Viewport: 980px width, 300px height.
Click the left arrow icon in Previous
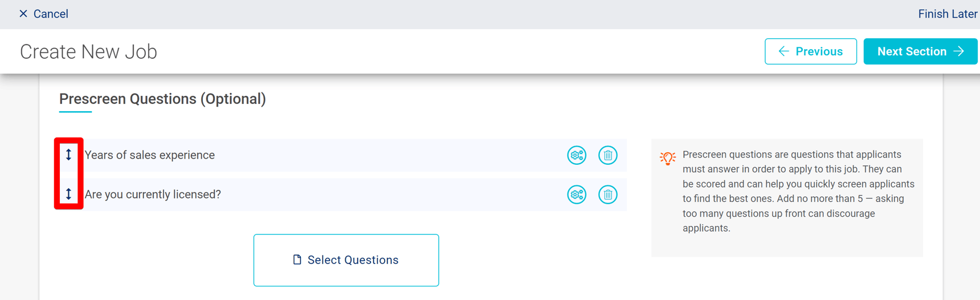pos(783,51)
